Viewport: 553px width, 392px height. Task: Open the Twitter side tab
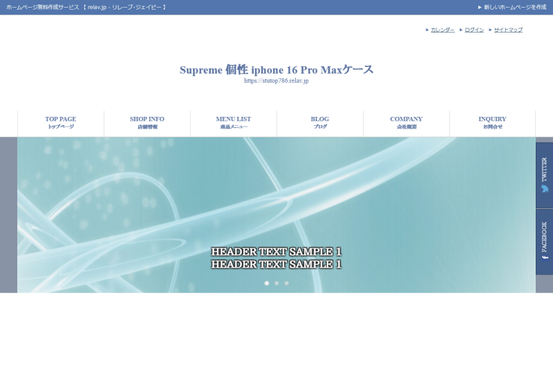pos(544,175)
